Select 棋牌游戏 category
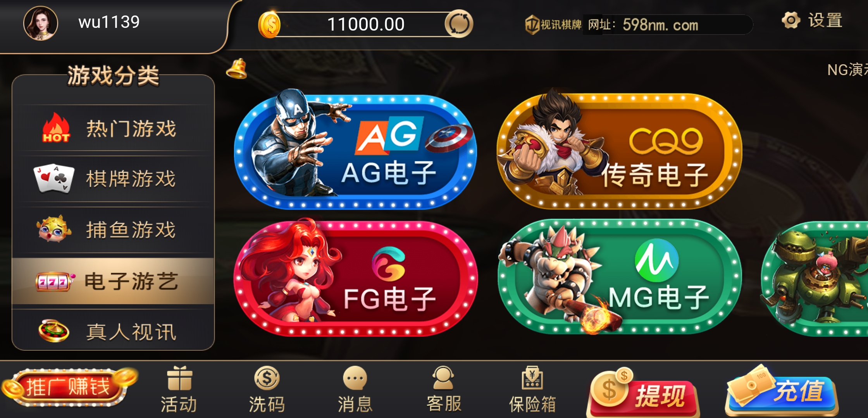This screenshot has width=868, height=418. pyautogui.click(x=113, y=179)
